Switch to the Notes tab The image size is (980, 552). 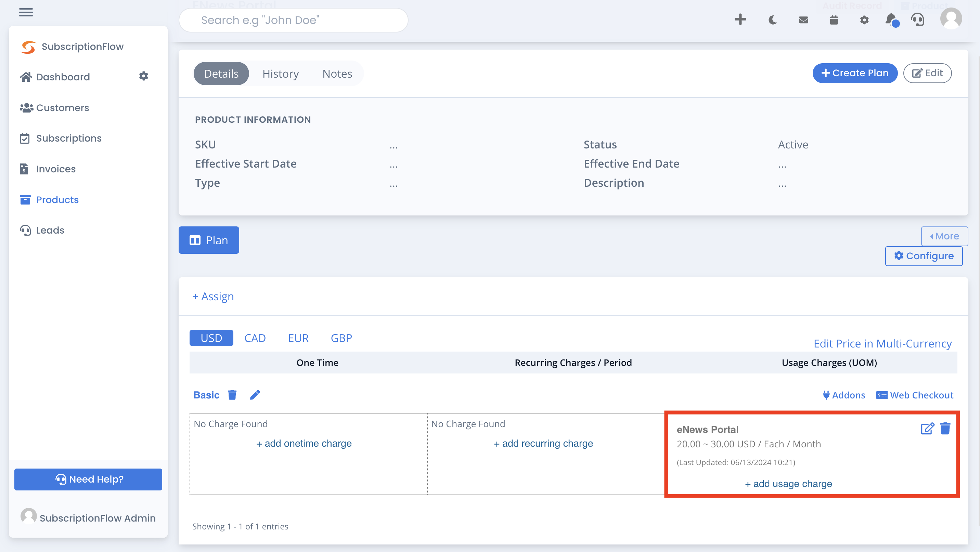click(x=337, y=74)
